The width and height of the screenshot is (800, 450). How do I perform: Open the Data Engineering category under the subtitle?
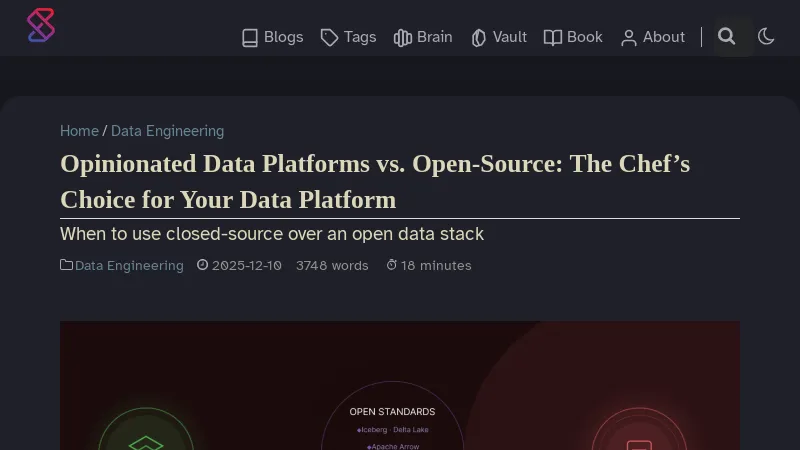[129, 266]
